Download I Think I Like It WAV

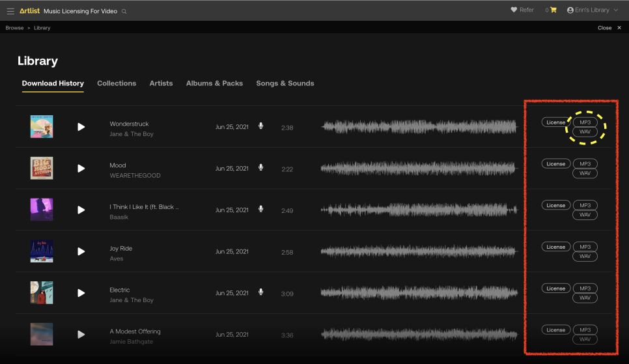(585, 215)
